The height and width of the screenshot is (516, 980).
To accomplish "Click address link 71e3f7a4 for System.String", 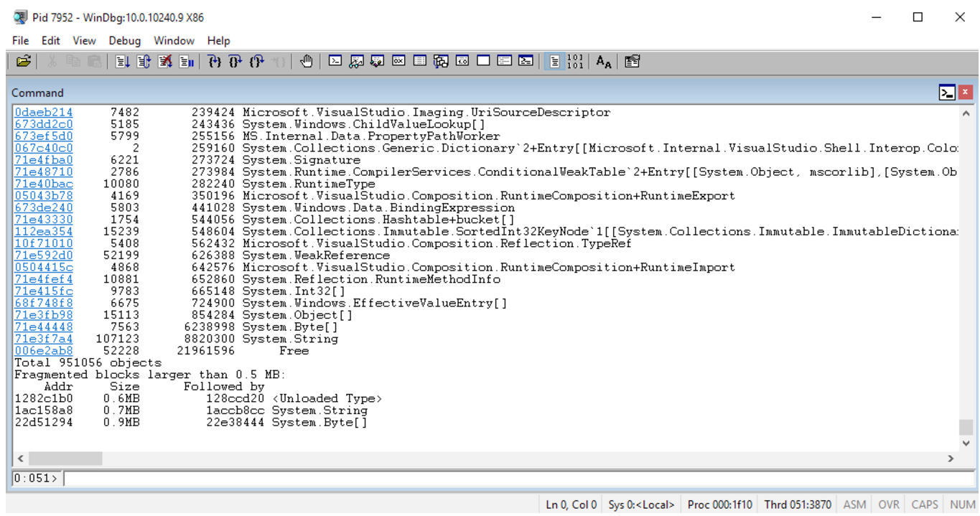I will click(44, 339).
